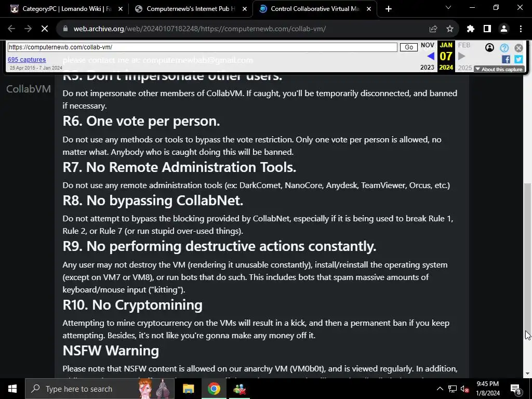The height and width of the screenshot is (399, 532).
Task: Open Chrome's three-dot menu
Action: (521, 29)
